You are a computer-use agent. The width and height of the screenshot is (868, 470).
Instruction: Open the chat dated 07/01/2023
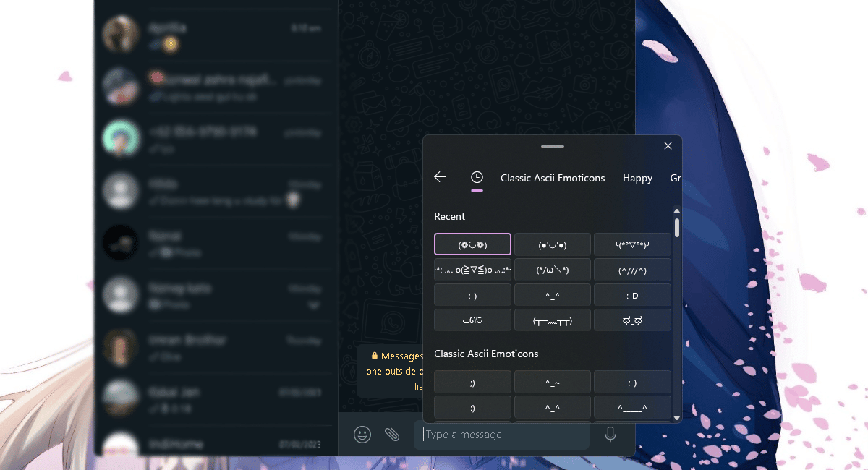click(216, 443)
